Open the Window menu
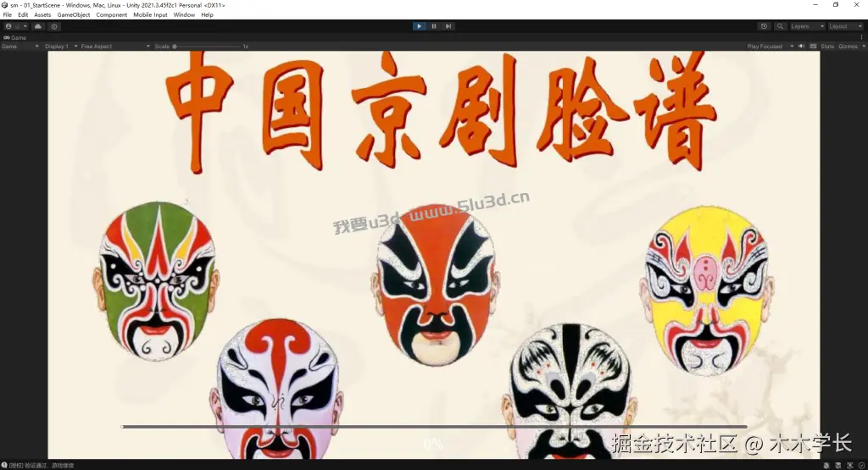Image resolution: width=868 pixels, height=470 pixels. (184, 15)
